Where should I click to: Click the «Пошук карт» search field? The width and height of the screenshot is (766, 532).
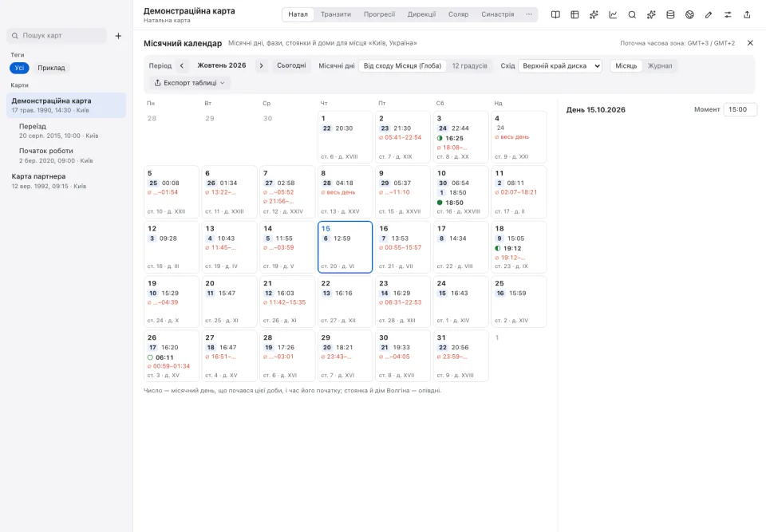pos(57,36)
